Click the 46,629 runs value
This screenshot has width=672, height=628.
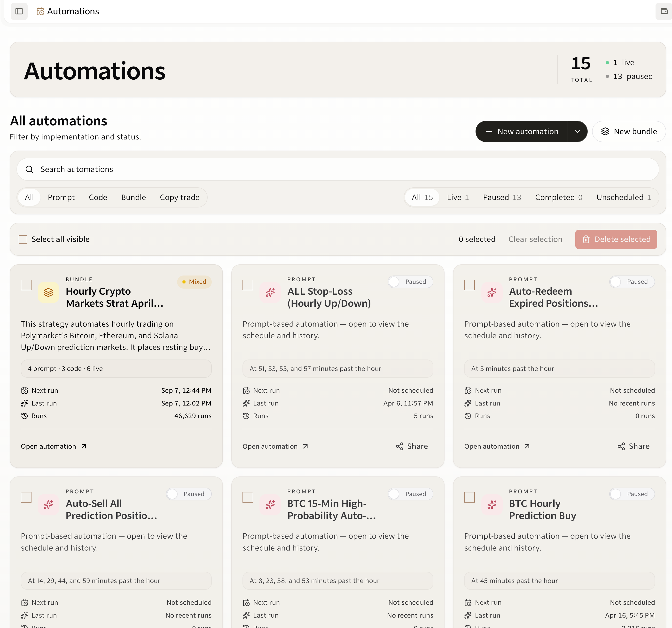pyautogui.click(x=193, y=416)
